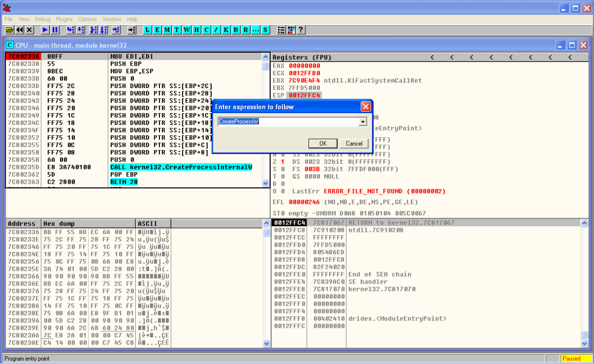Open the Plugins menu
The height and width of the screenshot is (364, 594).
64,19
